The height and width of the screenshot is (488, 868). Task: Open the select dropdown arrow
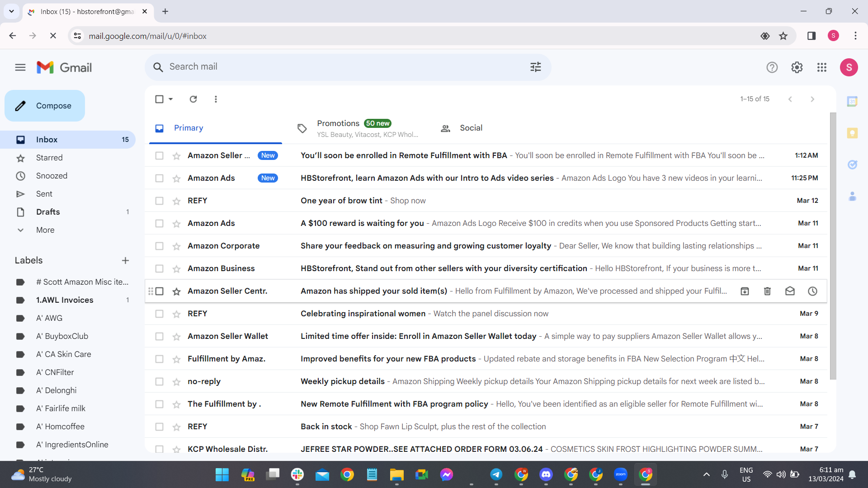tap(171, 99)
